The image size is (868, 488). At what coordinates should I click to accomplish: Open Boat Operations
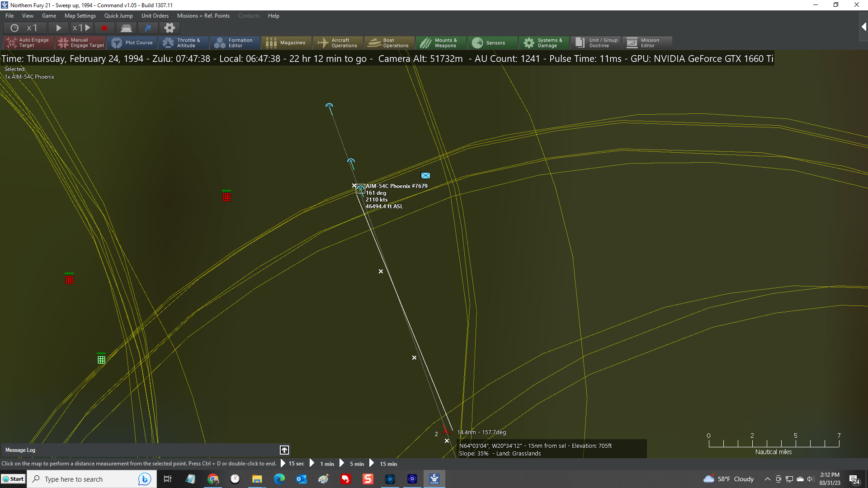[x=390, y=43]
